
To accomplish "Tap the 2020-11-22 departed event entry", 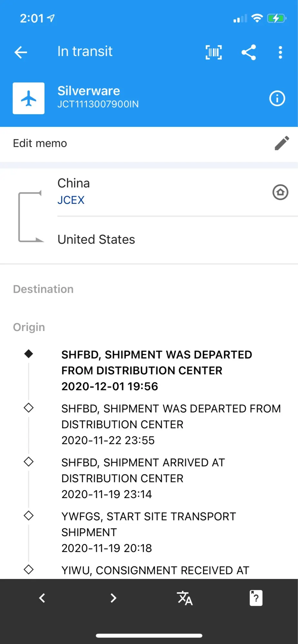I will [x=171, y=424].
